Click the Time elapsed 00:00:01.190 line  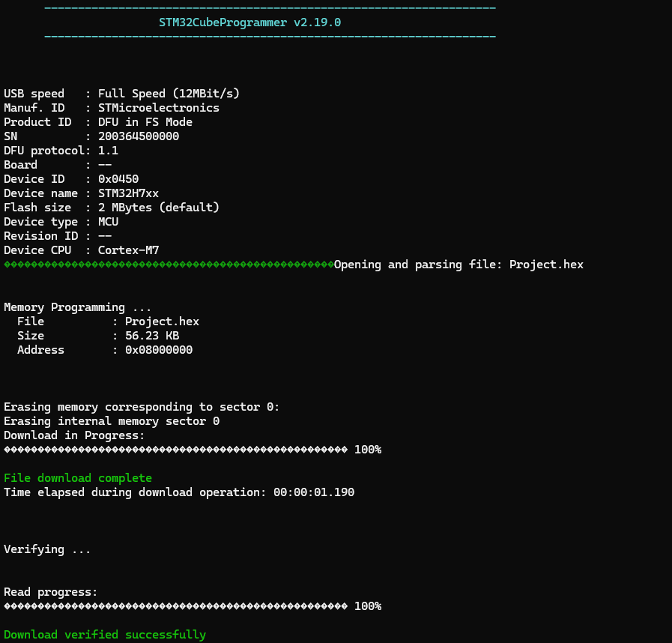pyautogui.click(x=179, y=492)
